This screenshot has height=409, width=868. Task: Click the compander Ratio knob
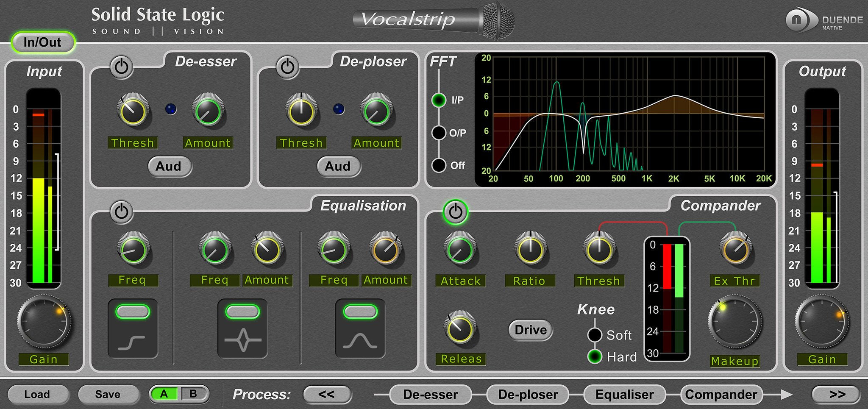[x=530, y=249]
